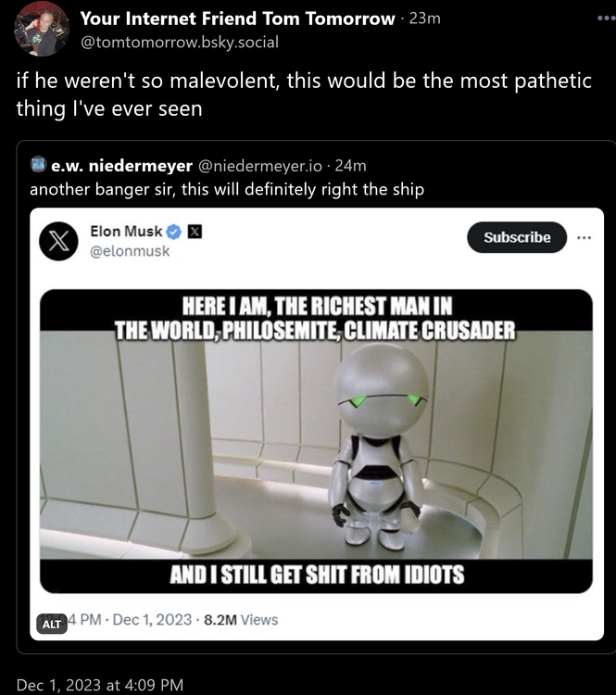Viewport: 616px width, 695px height.
Task: Click the @elonmusk handle
Action: (130, 251)
